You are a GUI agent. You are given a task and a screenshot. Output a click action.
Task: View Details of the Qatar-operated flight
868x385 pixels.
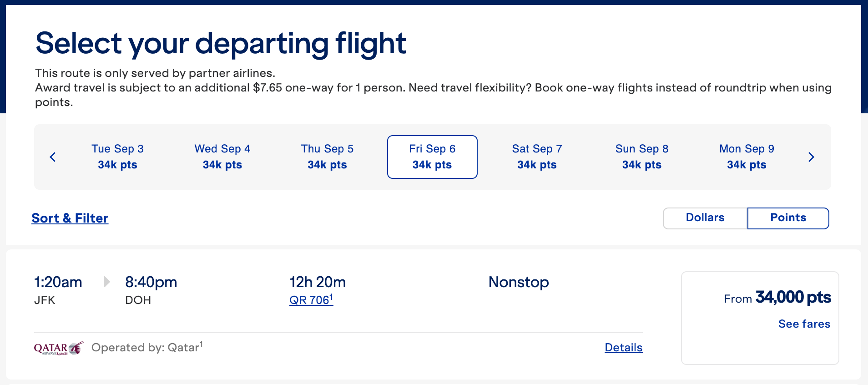pos(623,347)
